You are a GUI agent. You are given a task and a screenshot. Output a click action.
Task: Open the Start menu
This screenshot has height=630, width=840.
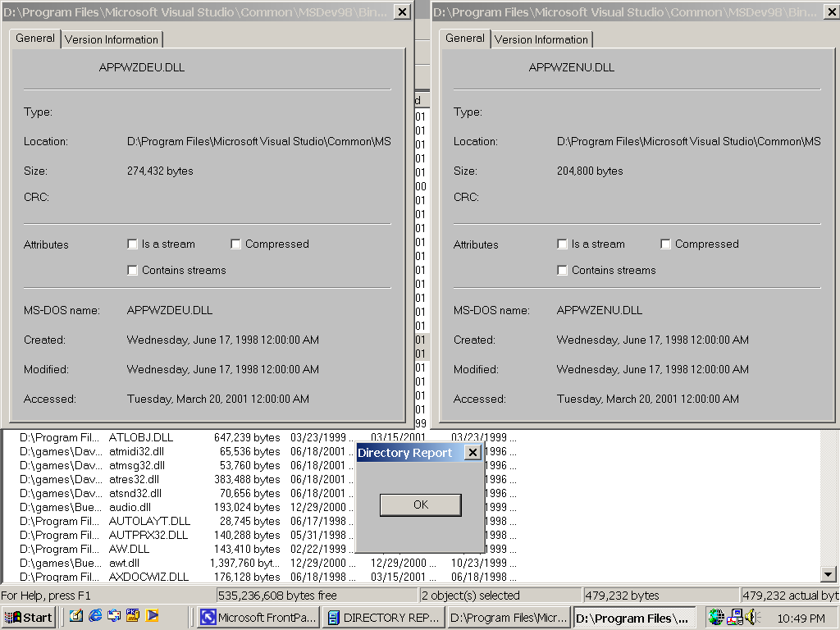(x=29, y=618)
